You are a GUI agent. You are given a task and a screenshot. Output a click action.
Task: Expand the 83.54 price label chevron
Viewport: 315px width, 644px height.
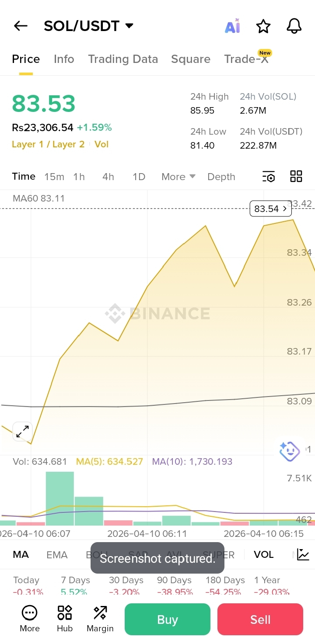(x=285, y=209)
